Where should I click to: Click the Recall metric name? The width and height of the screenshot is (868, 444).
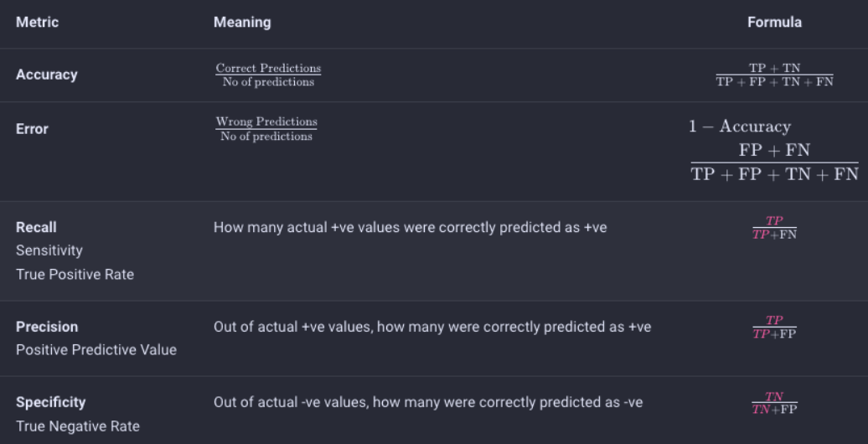click(36, 228)
